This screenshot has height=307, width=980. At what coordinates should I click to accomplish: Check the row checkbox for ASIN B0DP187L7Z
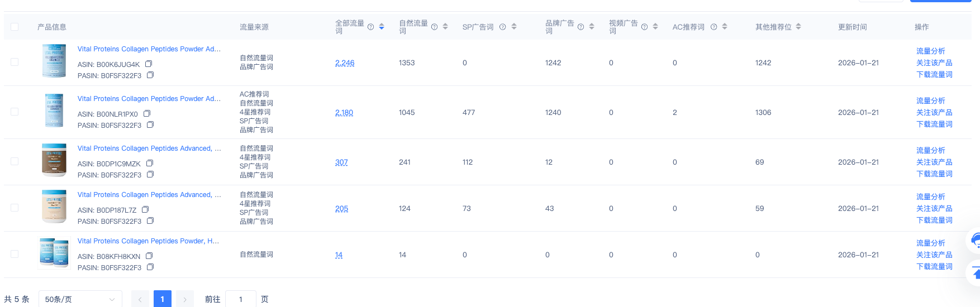15,208
